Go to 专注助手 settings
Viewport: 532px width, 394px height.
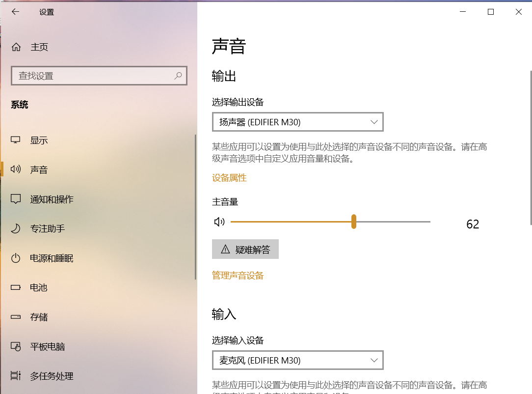tap(48, 228)
